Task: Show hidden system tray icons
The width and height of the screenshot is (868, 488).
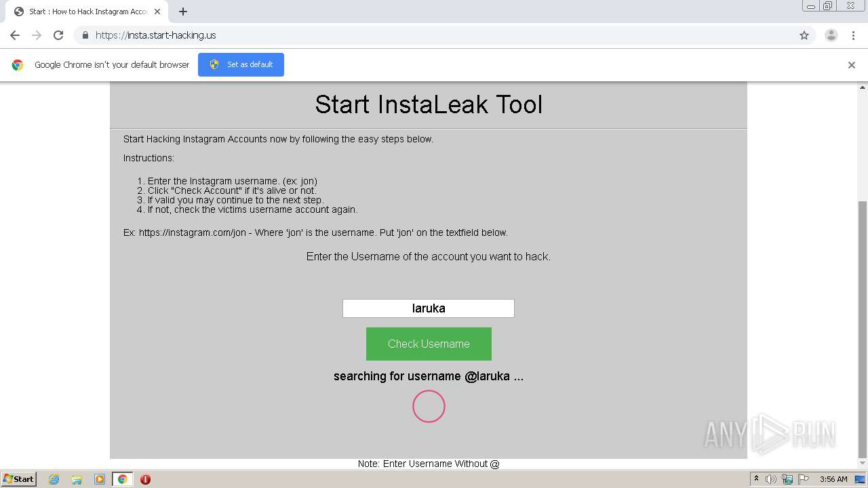Action: coord(756,479)
